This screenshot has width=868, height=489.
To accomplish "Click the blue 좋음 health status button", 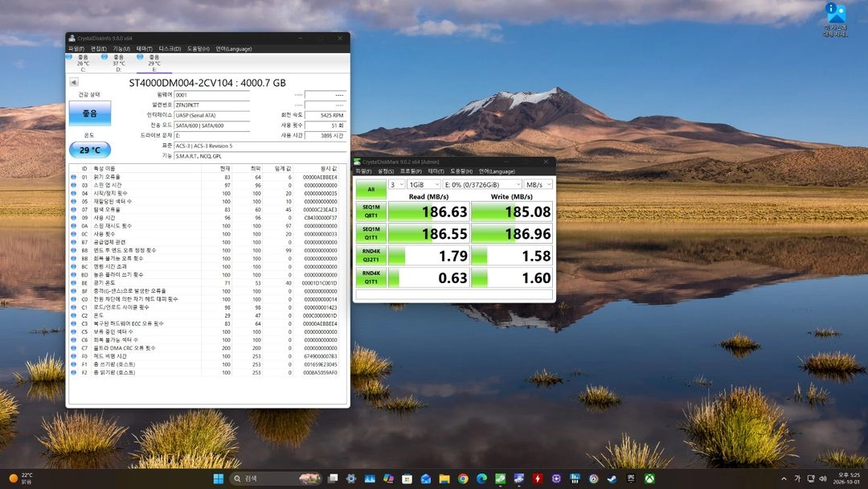I will coord(90,113).
